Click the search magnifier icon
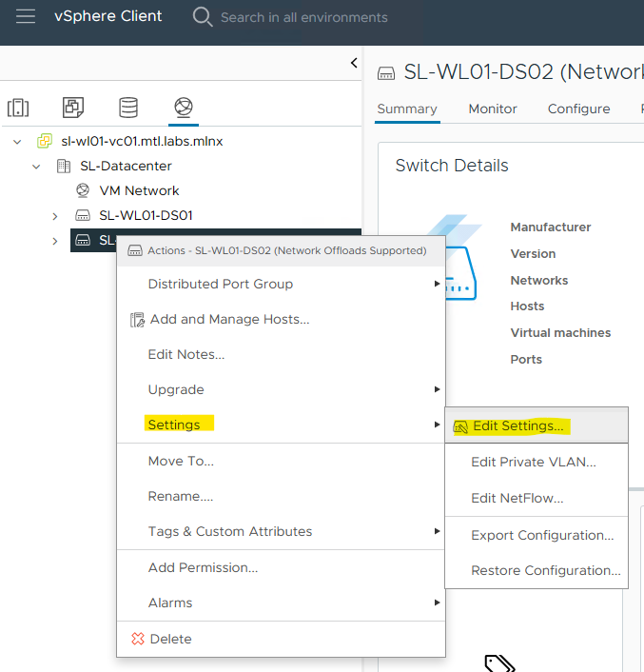 click(202, 17)
